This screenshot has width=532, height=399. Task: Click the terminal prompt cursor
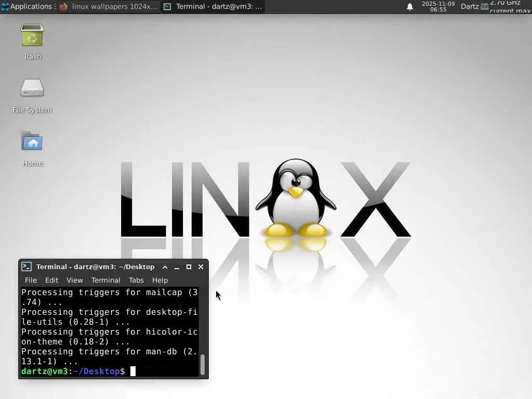pos(133,371)
